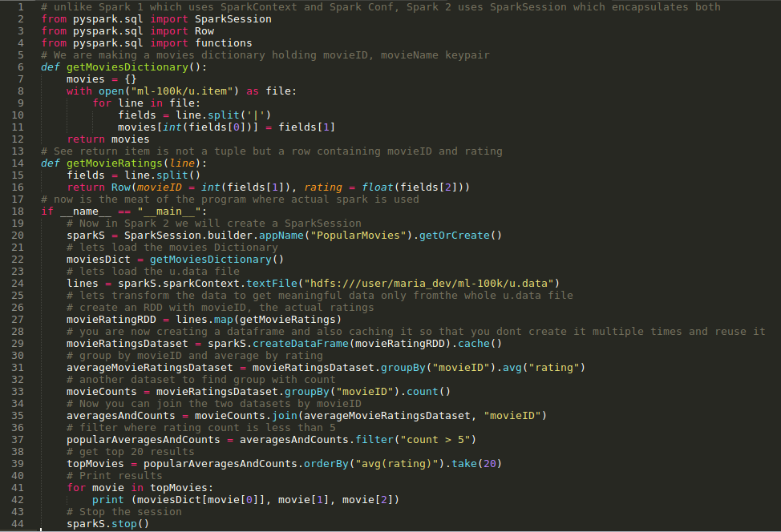The image size is (781, 532).
Task: Click 'movieRatingRDD' variable on line 27
Action: (111, 320)
